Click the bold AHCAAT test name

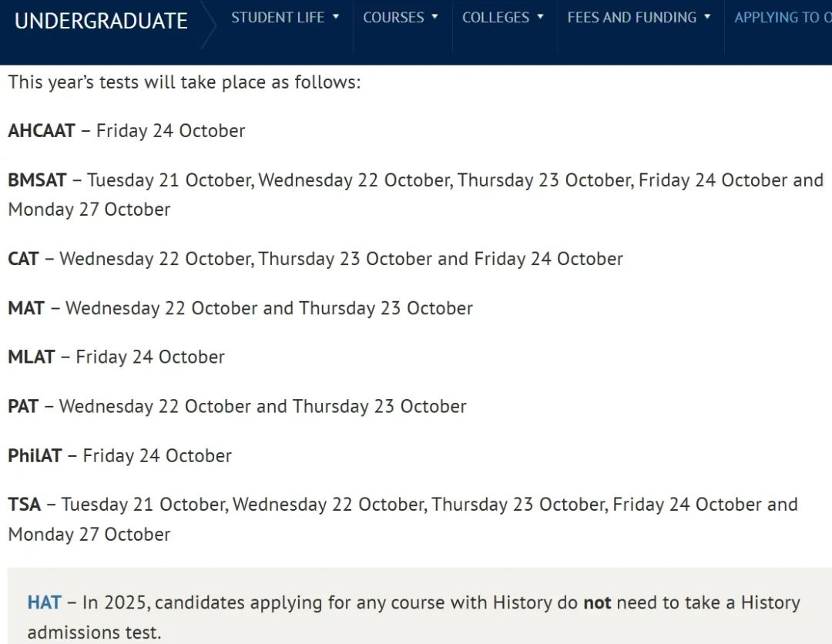click(x=42, y=131)
